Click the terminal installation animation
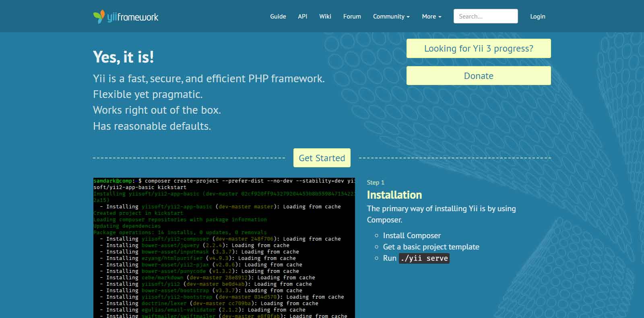This screenshot has height=318, width=644. coord(224,248)
